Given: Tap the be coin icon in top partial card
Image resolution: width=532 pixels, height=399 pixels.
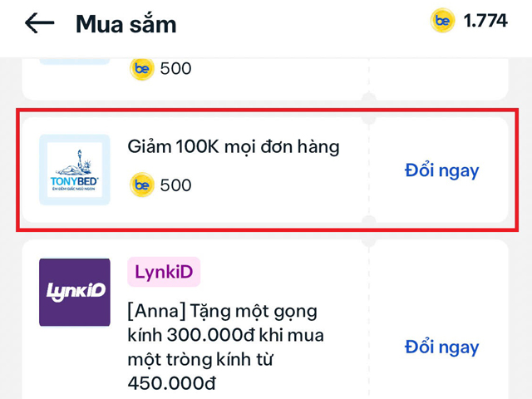Looking at the screenshot, I should coord(142,68).
